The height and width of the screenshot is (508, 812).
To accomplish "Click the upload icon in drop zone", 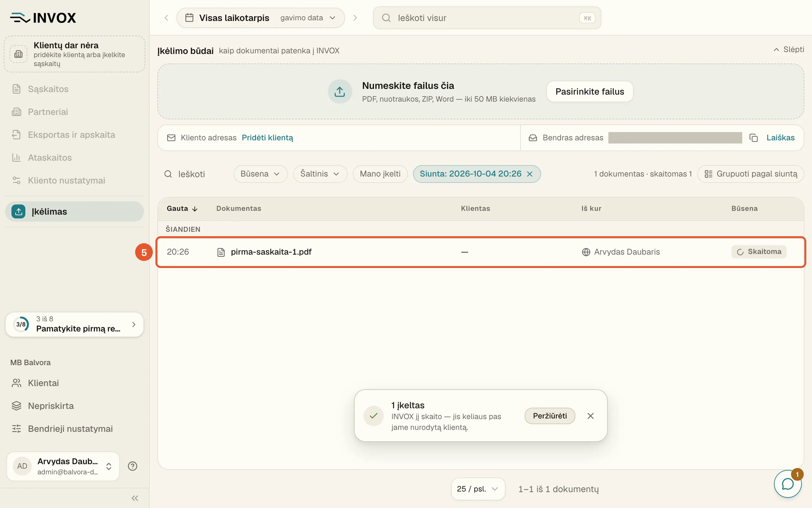I will [340, 91].
